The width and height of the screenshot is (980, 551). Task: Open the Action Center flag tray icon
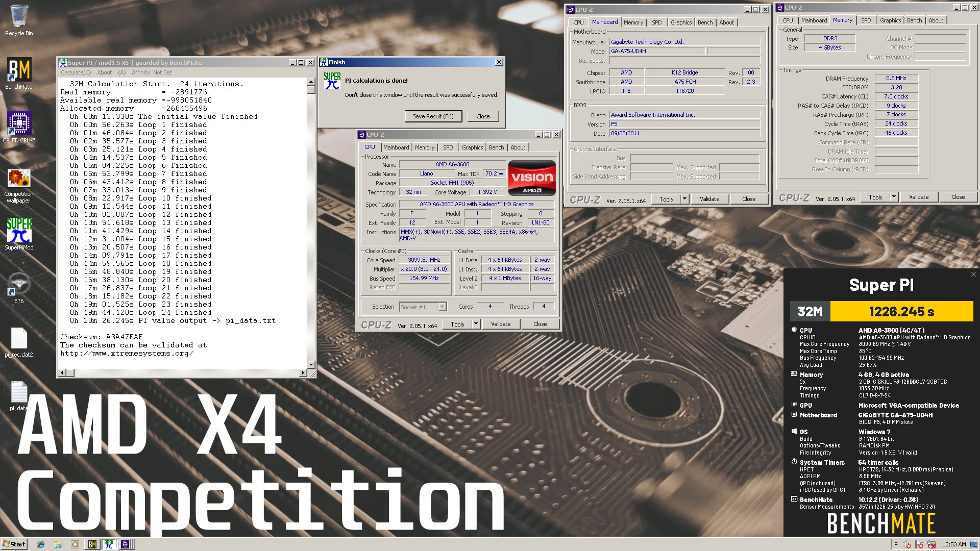tap(920, 544)
